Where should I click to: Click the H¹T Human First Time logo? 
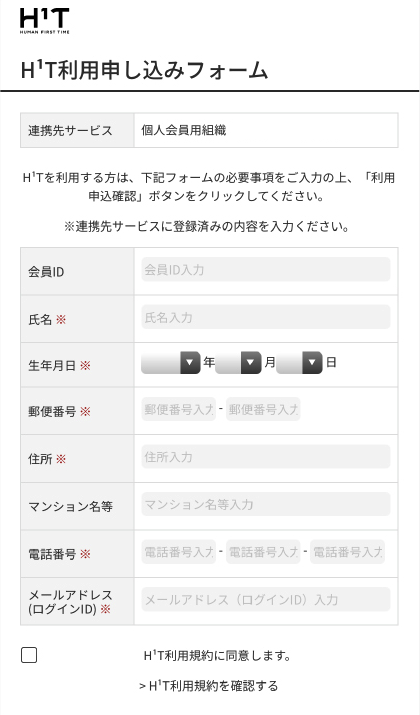45,21
